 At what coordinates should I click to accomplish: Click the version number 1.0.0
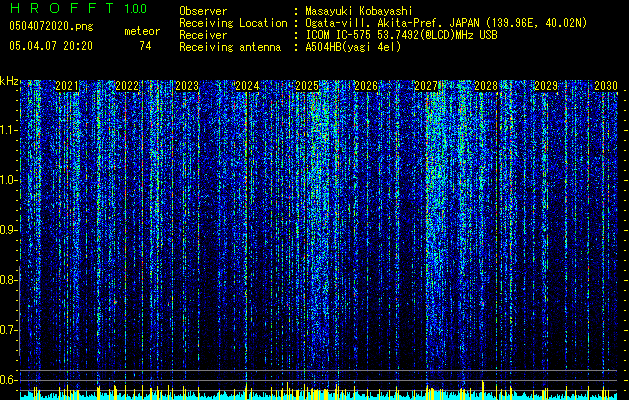(136, 9)
